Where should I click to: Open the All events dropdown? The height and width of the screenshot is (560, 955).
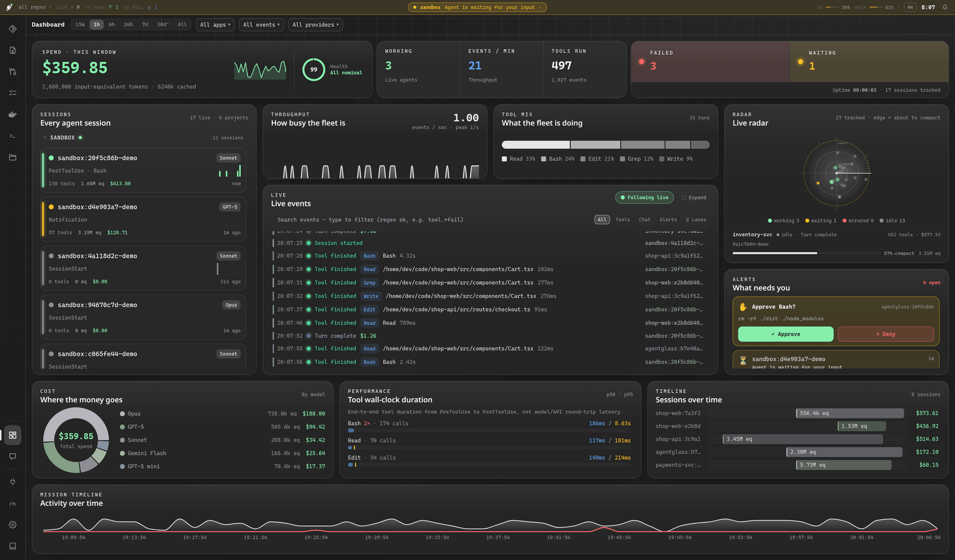[x=262, y=24]
